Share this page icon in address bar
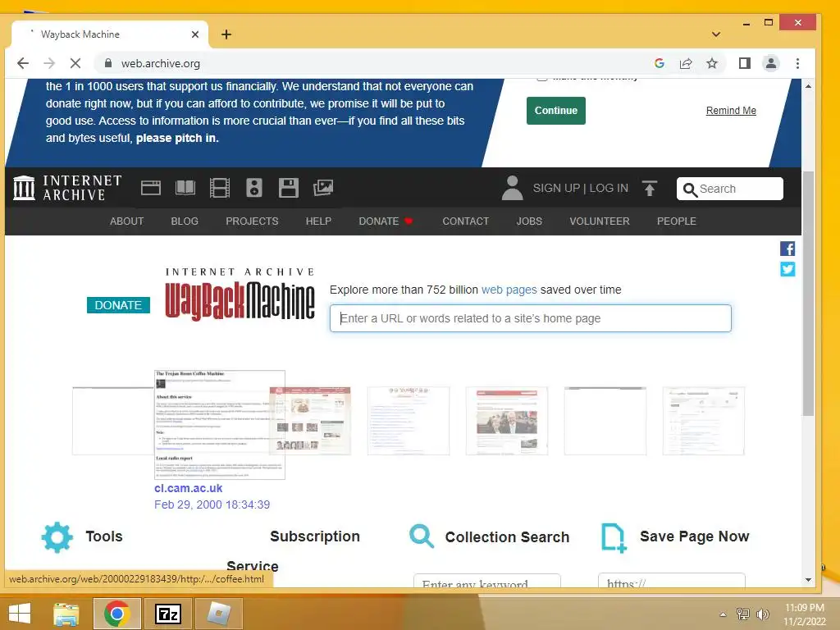The width and height of the screenshot is (840, 630). pyautogui.click(x=686, y=63)
